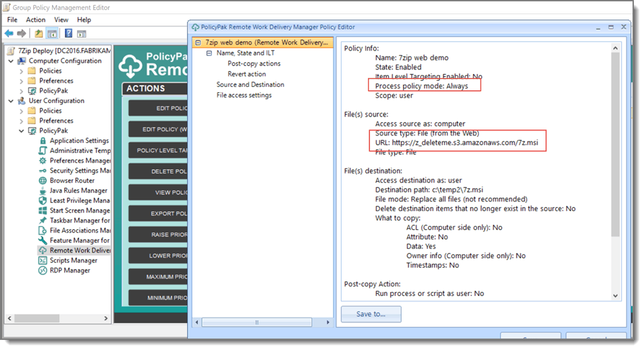The width and height of the screenshot is (644, 350).
Task: Click the MINIMUM PRIORITY action button
Action: (158, 298)
